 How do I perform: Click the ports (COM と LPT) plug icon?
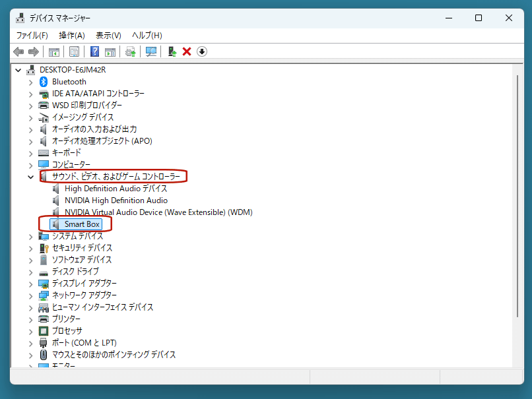[x=43, y=343]
